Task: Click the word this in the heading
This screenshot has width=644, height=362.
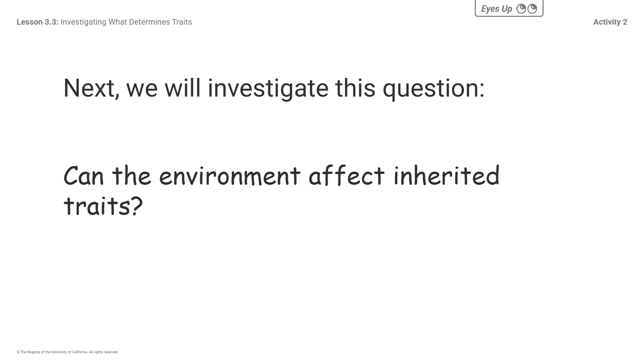Action: pyautogui.click(x=355, y=88)
